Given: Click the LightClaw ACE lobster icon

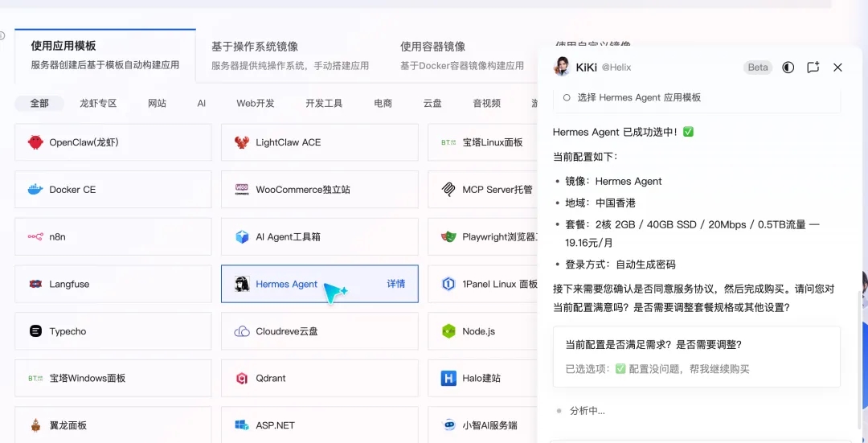Looking at the screenshot, I should click(242, 142).
